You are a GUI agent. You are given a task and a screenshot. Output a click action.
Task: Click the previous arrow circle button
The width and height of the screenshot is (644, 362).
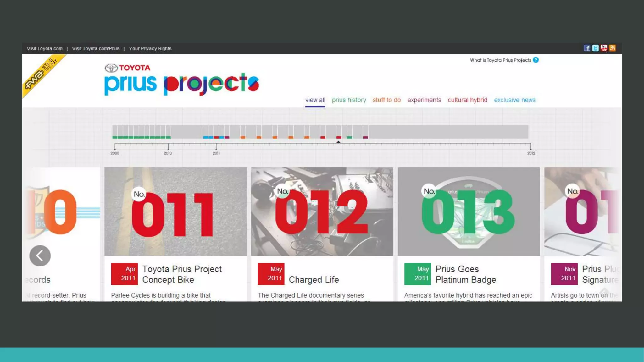pyautogui.click(x=40, y=256)
